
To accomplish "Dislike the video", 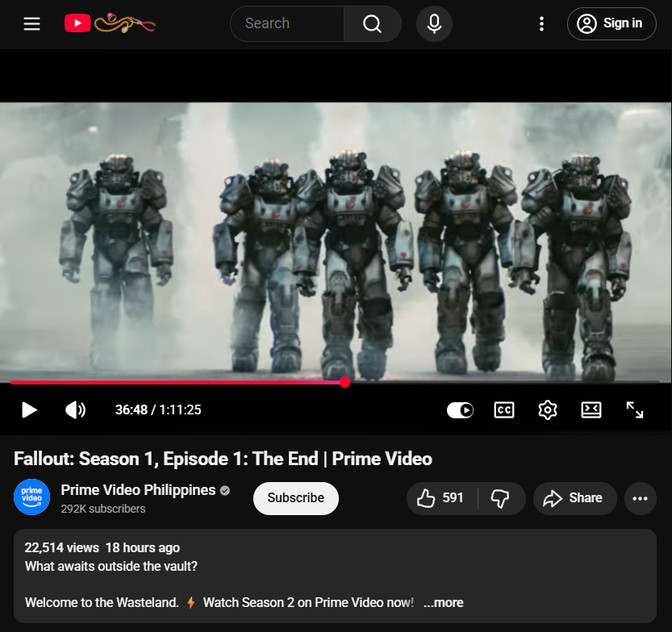I will pos(500,498).
